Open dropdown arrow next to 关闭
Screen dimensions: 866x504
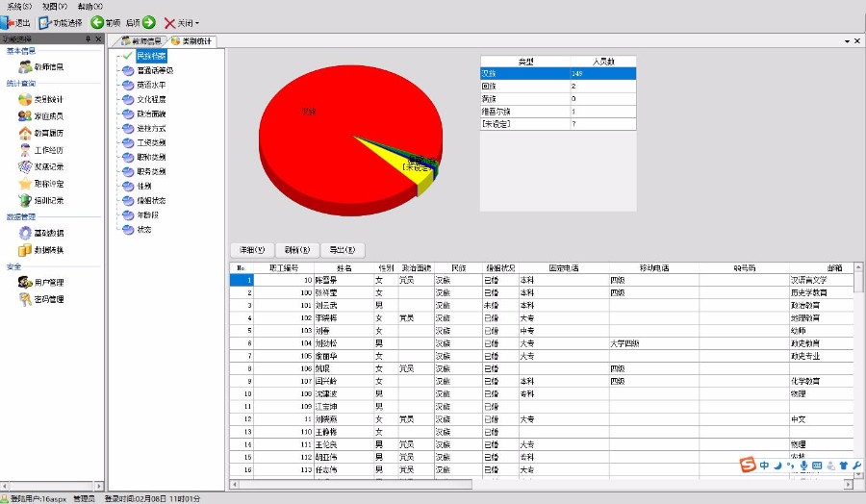(x=197, y=23)
